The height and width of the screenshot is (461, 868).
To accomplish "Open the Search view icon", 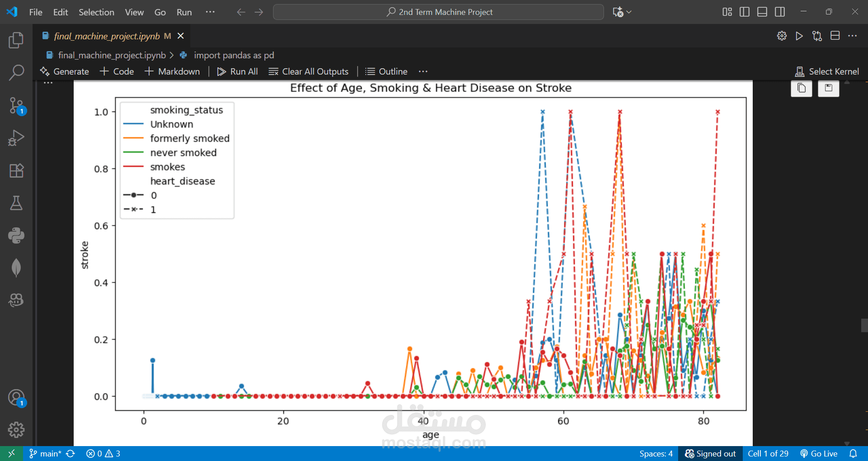I will 16,72.
